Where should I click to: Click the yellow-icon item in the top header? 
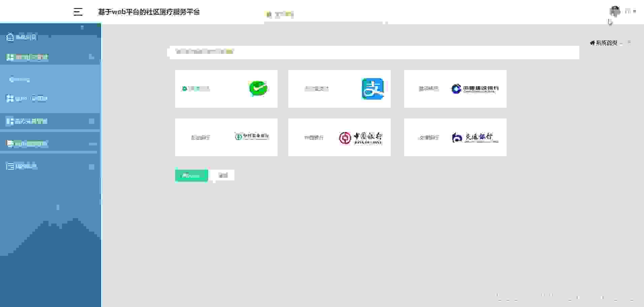pos(280,14)
